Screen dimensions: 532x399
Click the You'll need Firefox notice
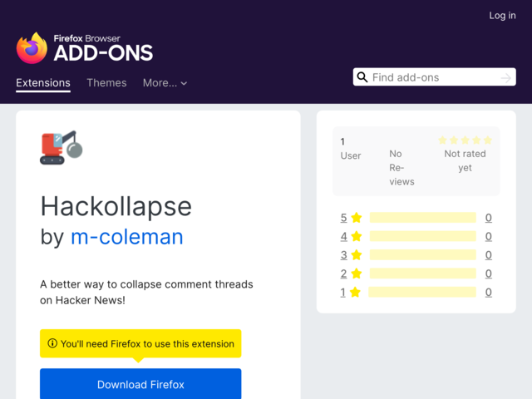140,343
